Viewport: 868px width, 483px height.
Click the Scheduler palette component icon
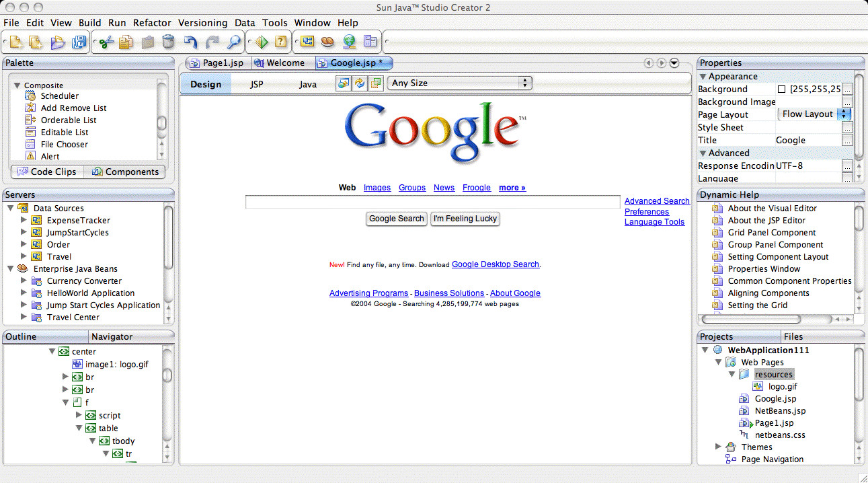30,96
